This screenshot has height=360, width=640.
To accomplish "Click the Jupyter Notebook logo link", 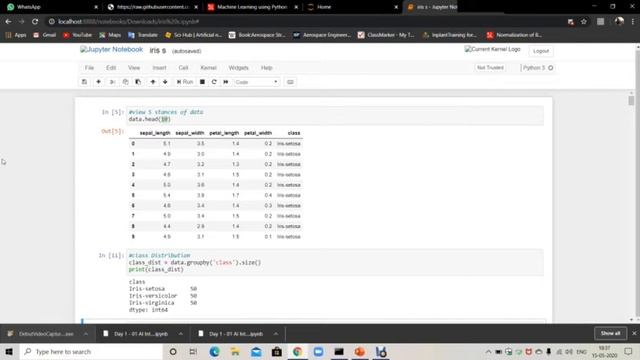I will pyautogui.click(x=111, y=50).
